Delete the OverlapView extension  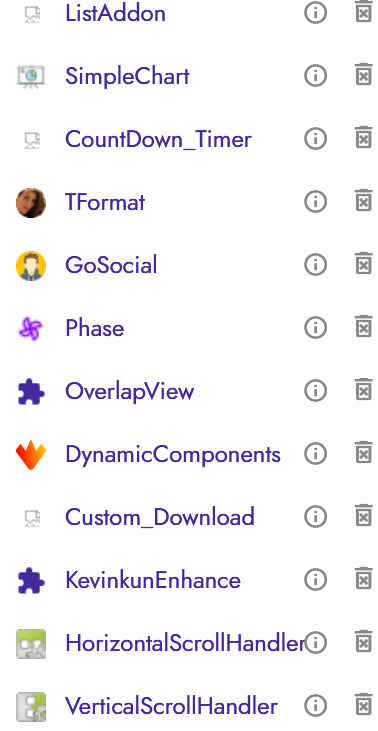[x=364, y=391]
